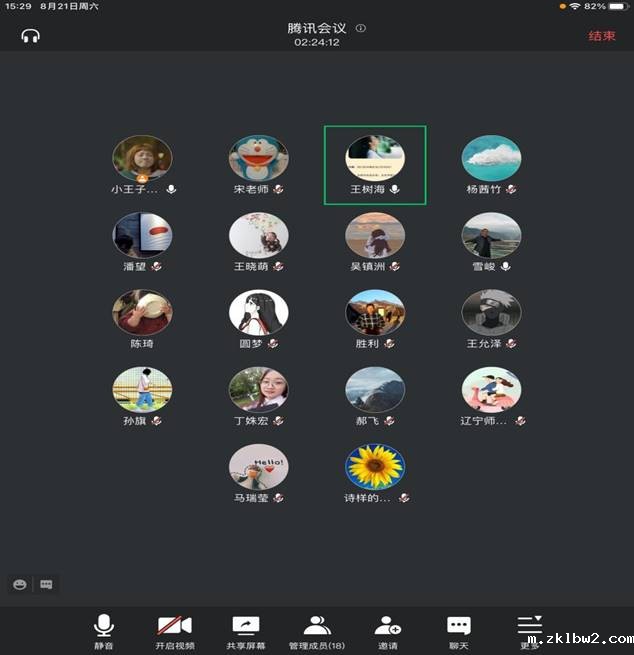Tap the headphone audio output icon

[x=29, y=36]
